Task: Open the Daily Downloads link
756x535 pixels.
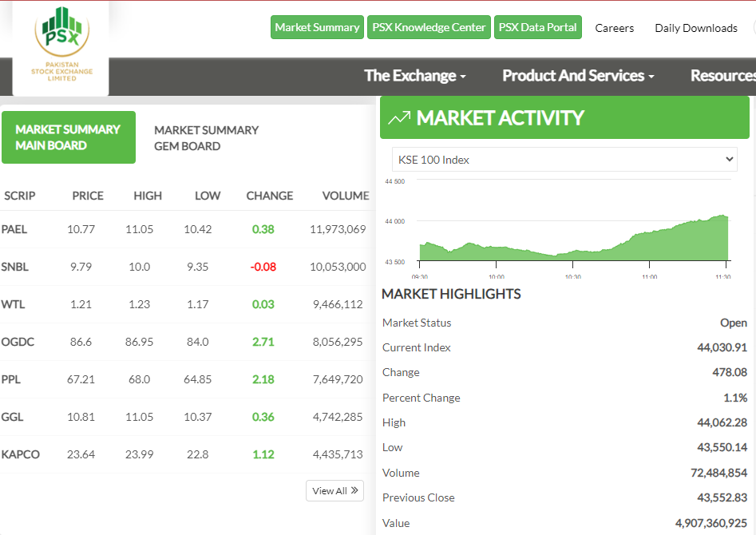Action: (x=695, y=28)
